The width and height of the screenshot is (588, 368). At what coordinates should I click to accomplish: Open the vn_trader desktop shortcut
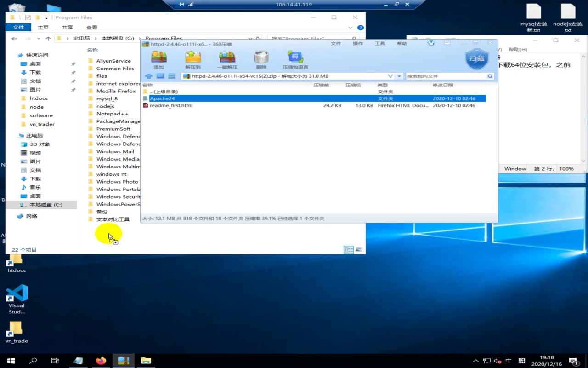coord(17,332)
